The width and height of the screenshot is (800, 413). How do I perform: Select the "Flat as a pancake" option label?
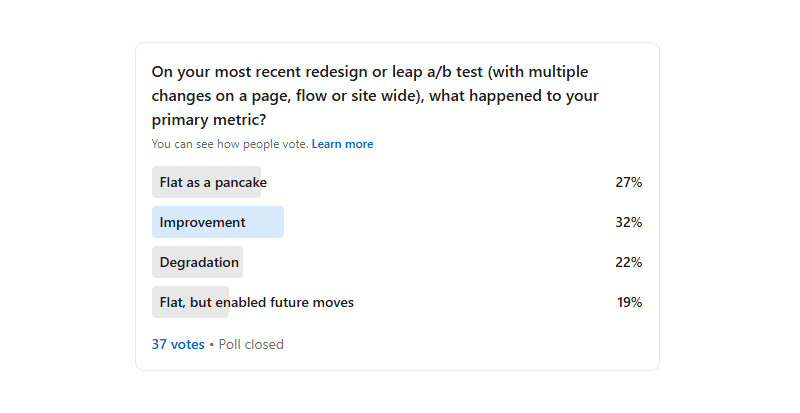click(213, 182)
